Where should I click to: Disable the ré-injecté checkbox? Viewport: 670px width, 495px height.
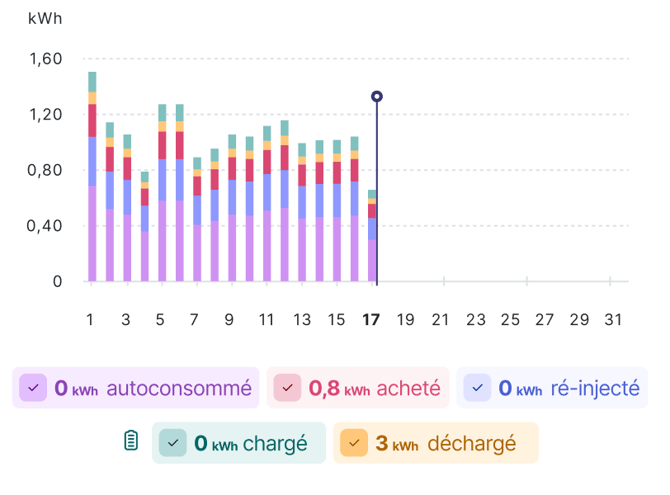coord(479,388)
